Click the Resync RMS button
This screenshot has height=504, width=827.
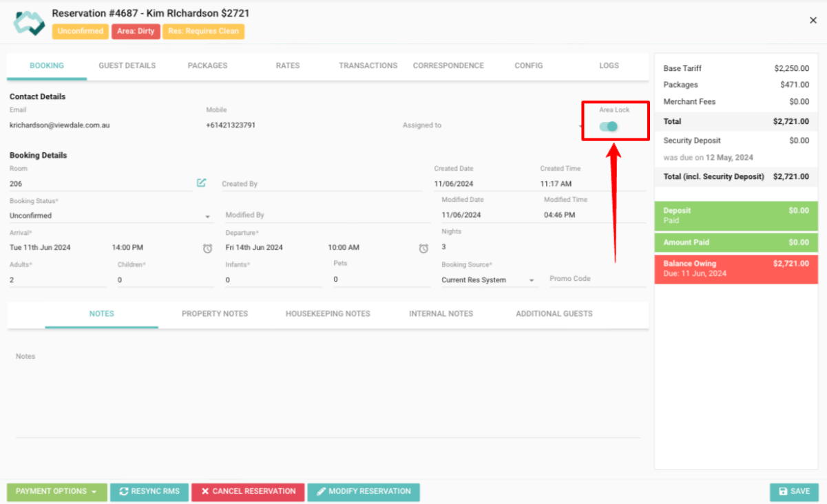[x=149, y=492]
